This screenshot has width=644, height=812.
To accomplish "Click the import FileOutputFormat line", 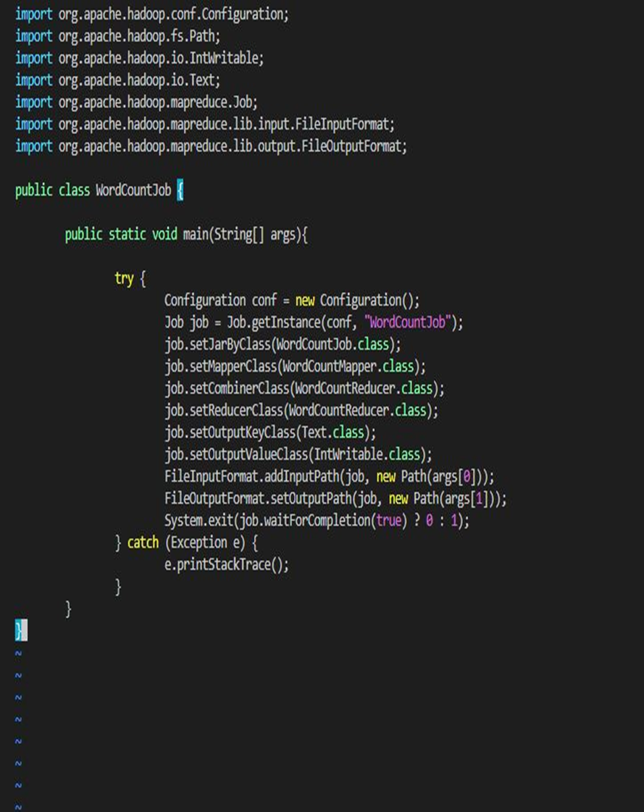I will (211, 146).
